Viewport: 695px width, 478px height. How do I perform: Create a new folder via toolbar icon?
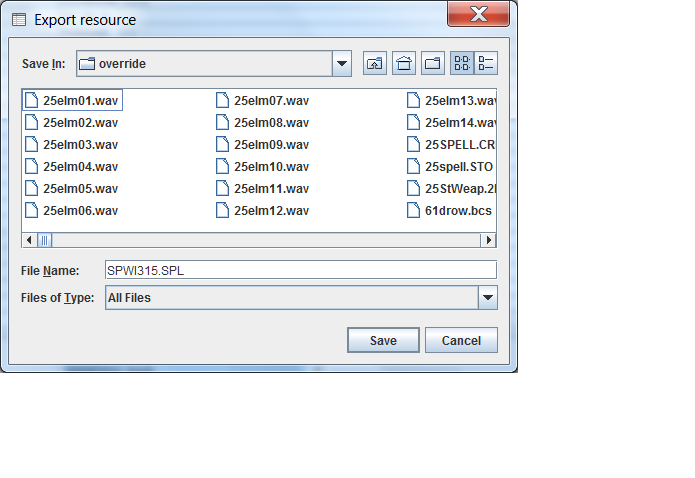(x=433, y=64)
